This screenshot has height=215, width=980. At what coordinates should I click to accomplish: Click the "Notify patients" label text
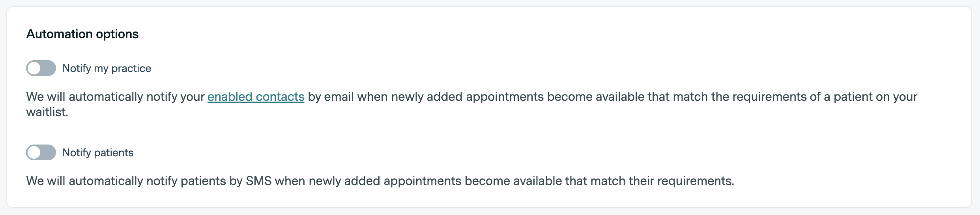(98, 153)
